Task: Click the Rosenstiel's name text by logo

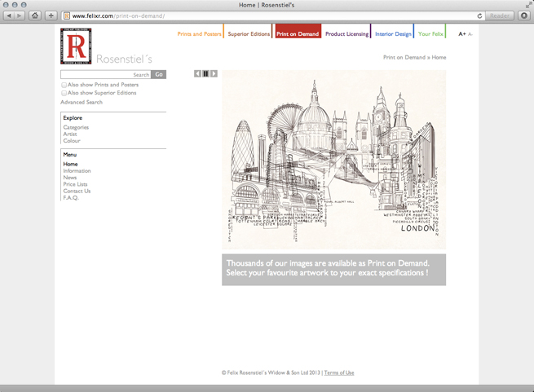Action: pyautogui.click(x=124, y=59)
